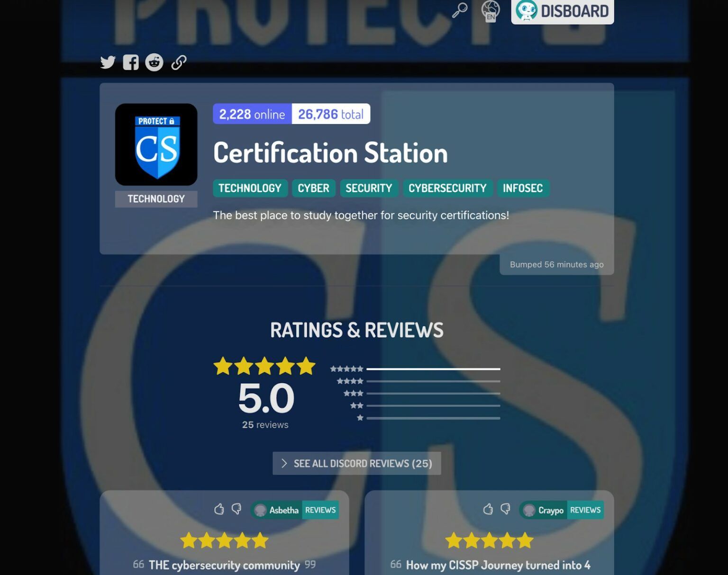Image resolution: width=728 pixels, height=575 pixels.
Task: Share the server on Facebook
Action: [131, 62]
